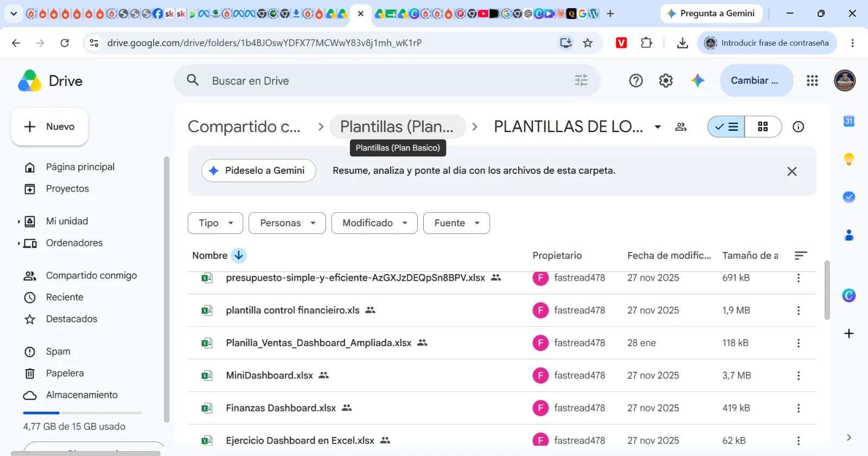Click the file list vertical scrollbar

click(827, 290)
